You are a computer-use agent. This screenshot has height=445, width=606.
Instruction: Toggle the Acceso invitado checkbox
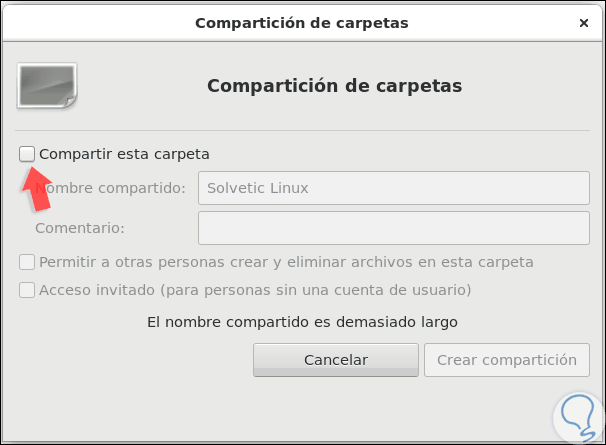(27, 290)
